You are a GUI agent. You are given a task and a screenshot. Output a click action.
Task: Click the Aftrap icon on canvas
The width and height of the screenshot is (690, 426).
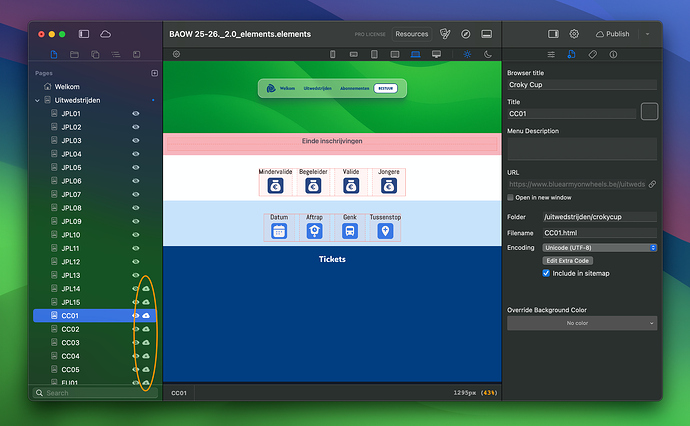(314, 231)
